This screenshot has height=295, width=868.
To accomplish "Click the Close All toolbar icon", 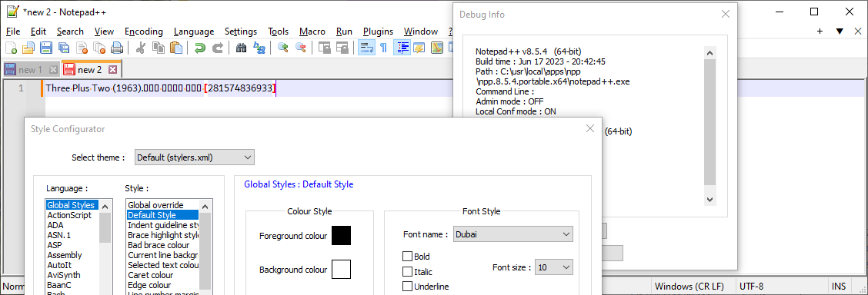I will pyautogui.click(x=99, y=48).
